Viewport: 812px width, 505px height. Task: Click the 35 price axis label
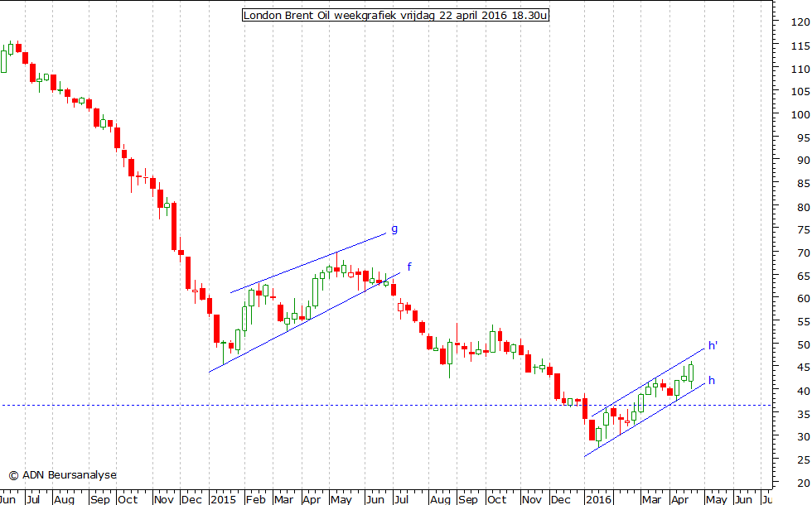(803, 414)
